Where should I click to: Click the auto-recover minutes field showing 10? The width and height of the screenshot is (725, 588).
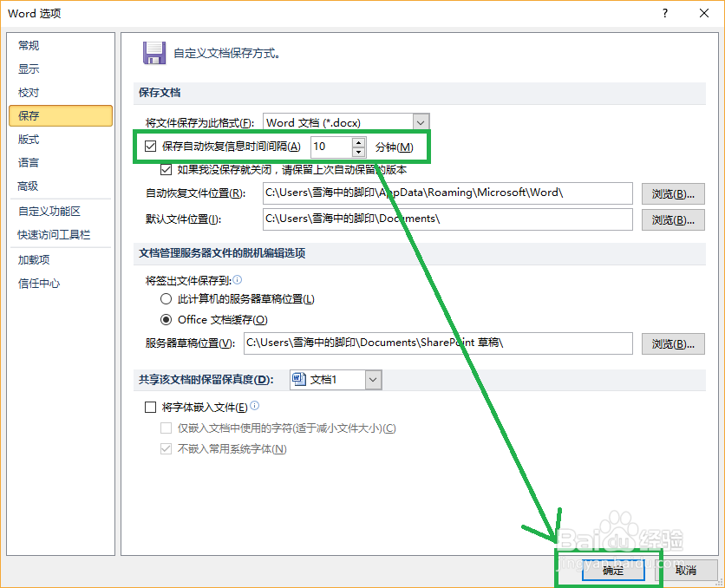[331, 147]
